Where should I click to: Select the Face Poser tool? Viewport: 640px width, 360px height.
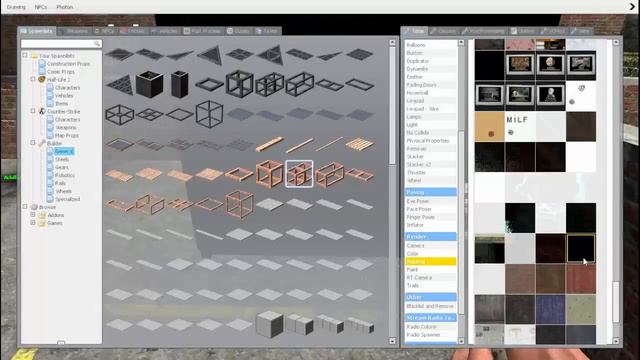point(431,209)
